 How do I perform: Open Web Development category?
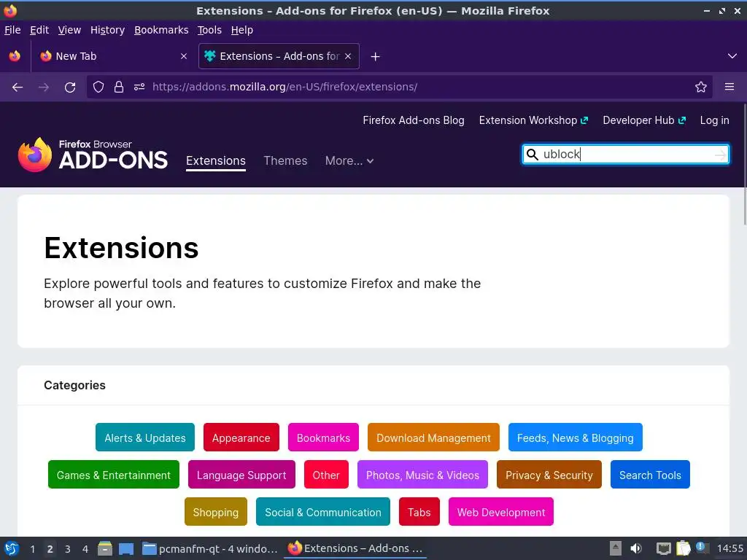pyautogui.click(x=500, y=512)
